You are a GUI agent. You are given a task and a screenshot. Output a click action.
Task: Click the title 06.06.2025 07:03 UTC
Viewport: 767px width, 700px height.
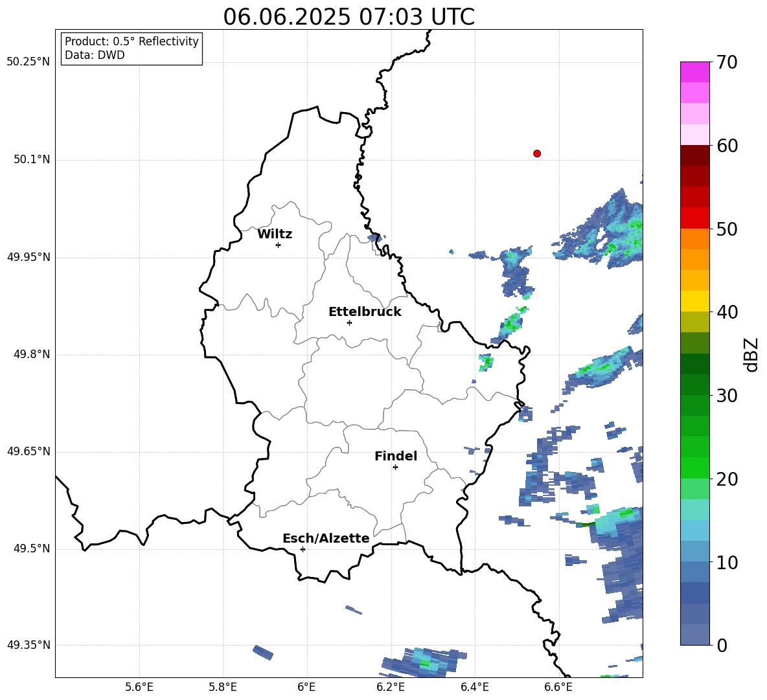349,17
